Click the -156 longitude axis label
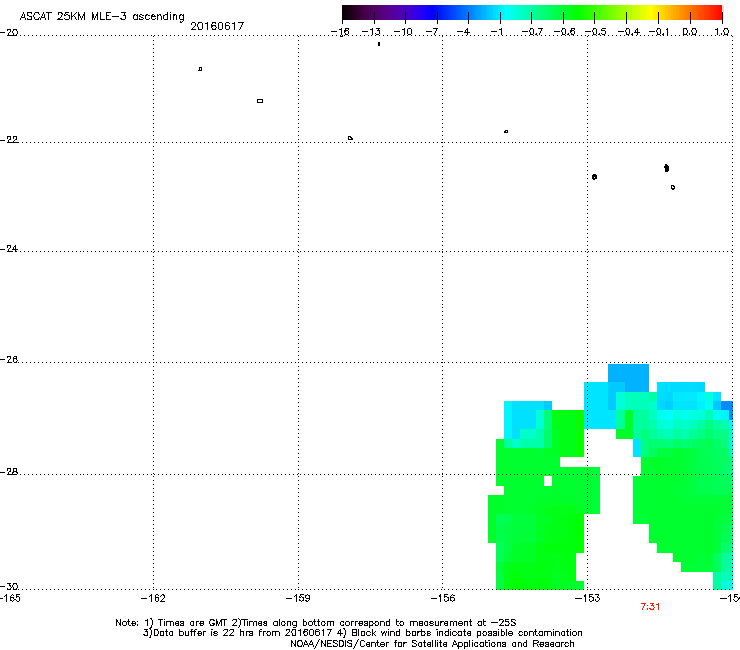740x650 pixels. (x=443, y=598)
